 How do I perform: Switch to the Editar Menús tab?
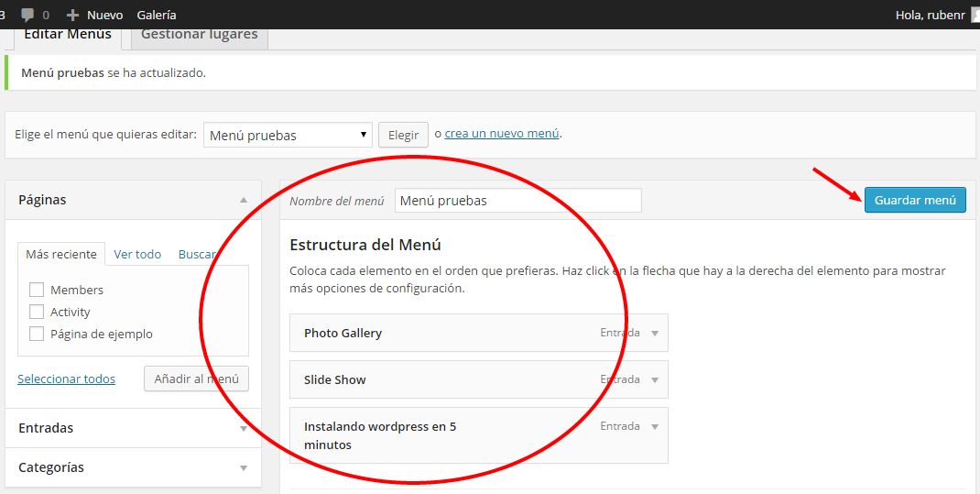(x=68, y=38)
